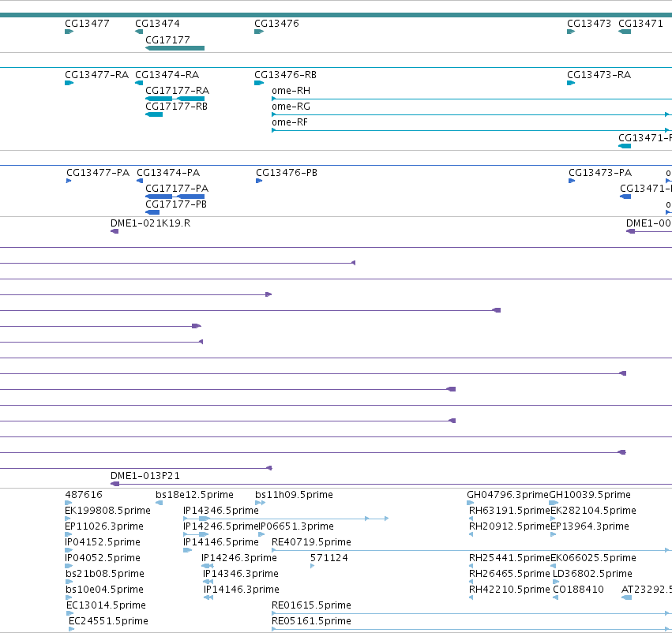Select the RH25441.5prime EST

pyautogui.click(x=509, y=558)
